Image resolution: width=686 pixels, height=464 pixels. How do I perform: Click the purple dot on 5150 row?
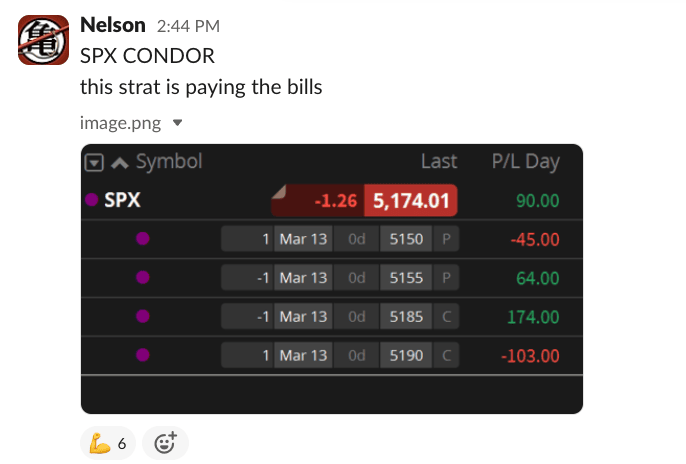pyautogui.click(x=142, y=239)
